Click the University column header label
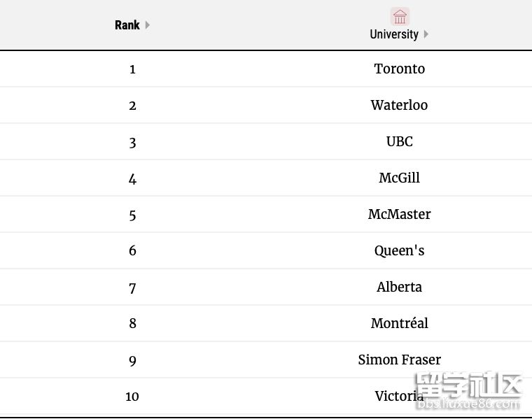 coord(394,34)
